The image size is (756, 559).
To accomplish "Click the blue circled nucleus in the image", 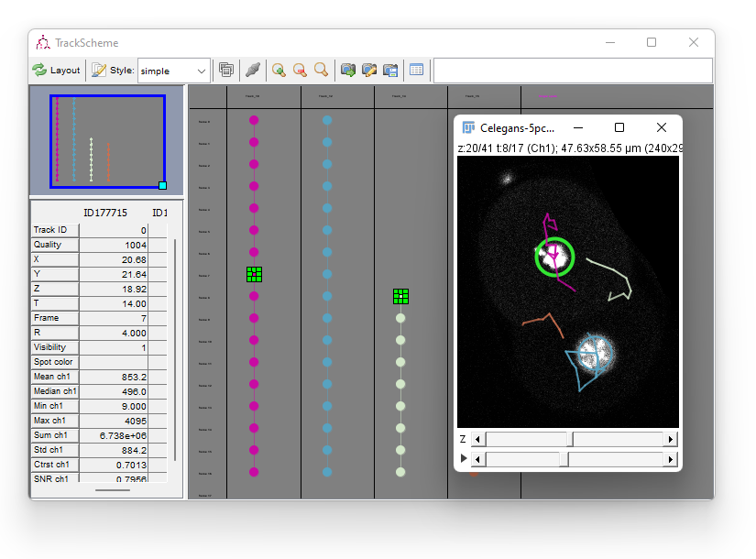I will [596, 354].
